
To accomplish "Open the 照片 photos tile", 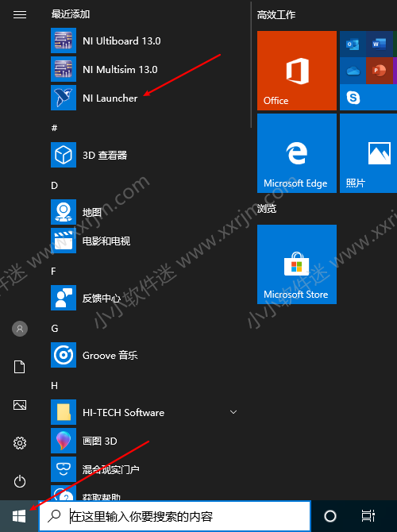I will pyautogui.click(x=368, y=153).
